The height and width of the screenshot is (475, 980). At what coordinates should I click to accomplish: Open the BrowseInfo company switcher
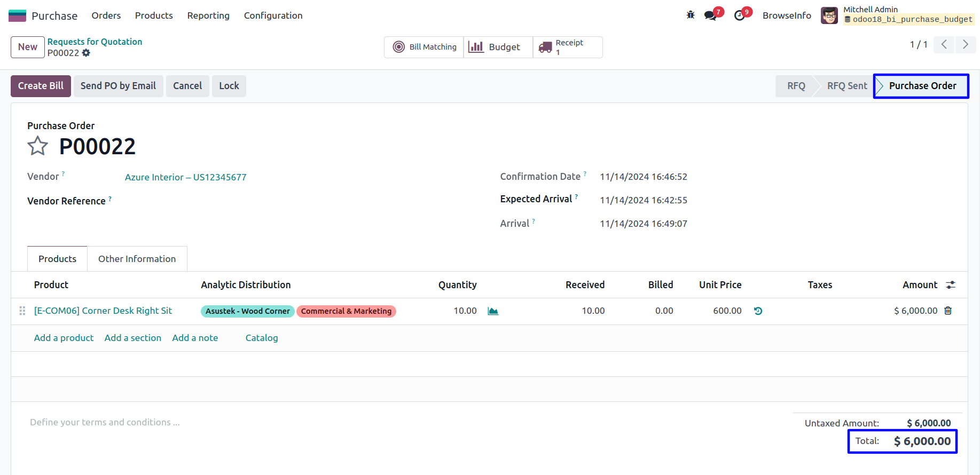coord(787,15)
